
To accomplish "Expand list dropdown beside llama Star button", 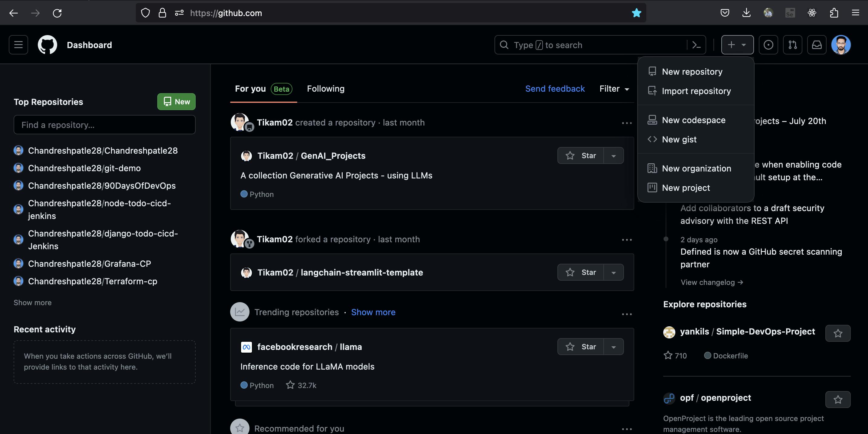I will [x=614, y=347].
